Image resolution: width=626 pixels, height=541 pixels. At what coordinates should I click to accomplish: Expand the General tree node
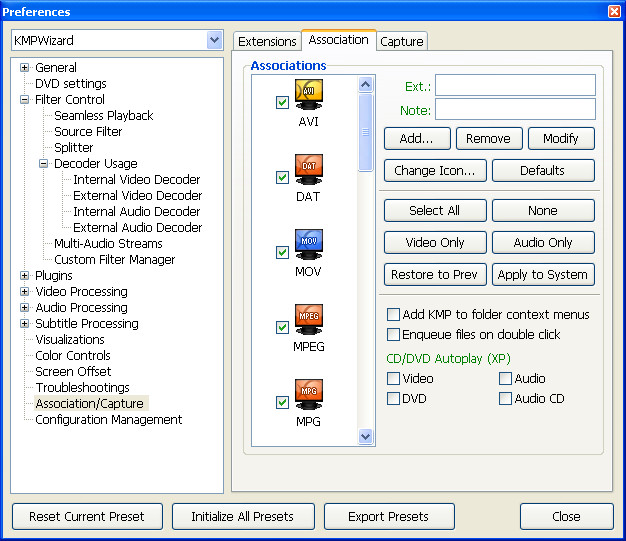[x=24, y=67]
